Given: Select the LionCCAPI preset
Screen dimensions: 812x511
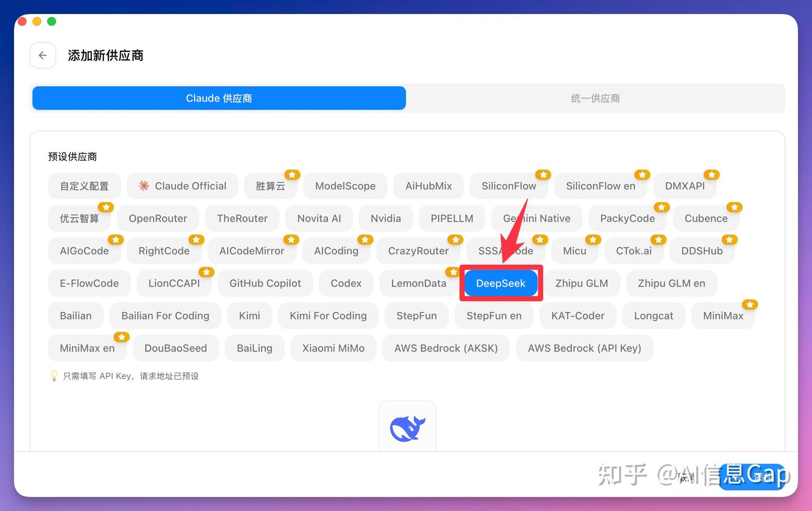Looking at the screenshot, I should 174,283.
